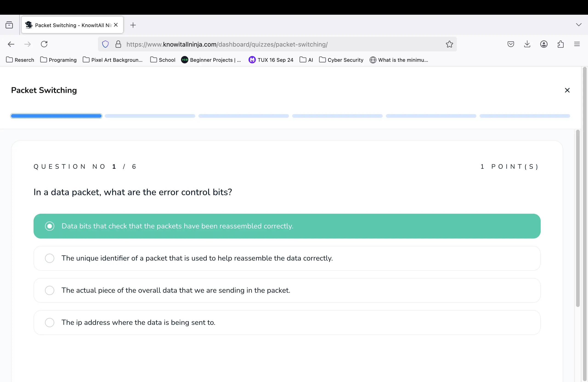Click the account profile icon

(x=544, y=44)
